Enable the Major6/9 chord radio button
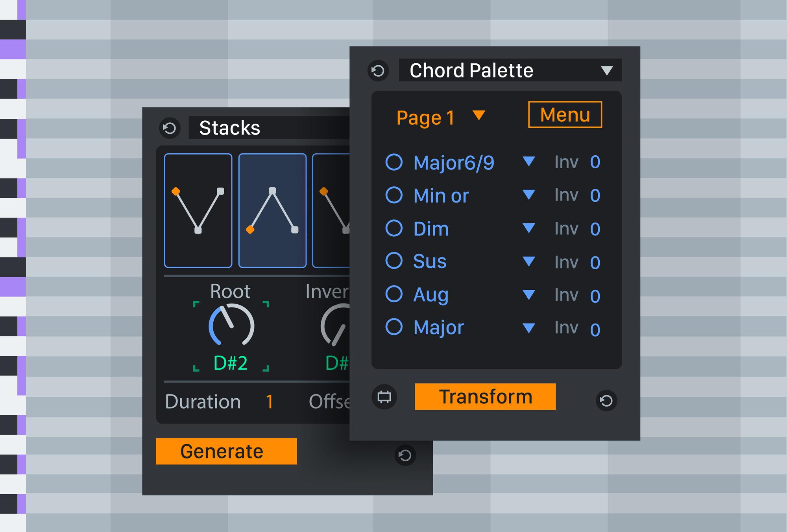 point(394,162)
